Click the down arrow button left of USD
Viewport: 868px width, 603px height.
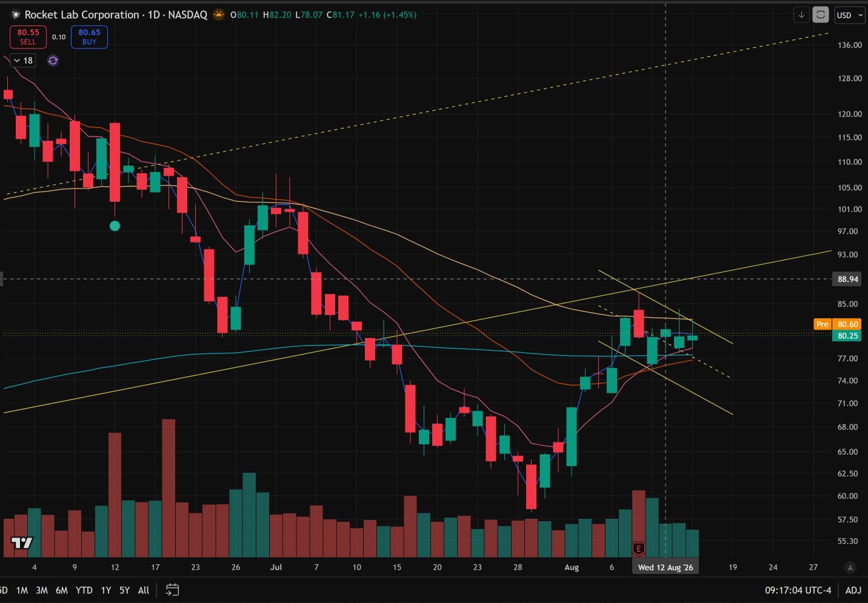801,15
